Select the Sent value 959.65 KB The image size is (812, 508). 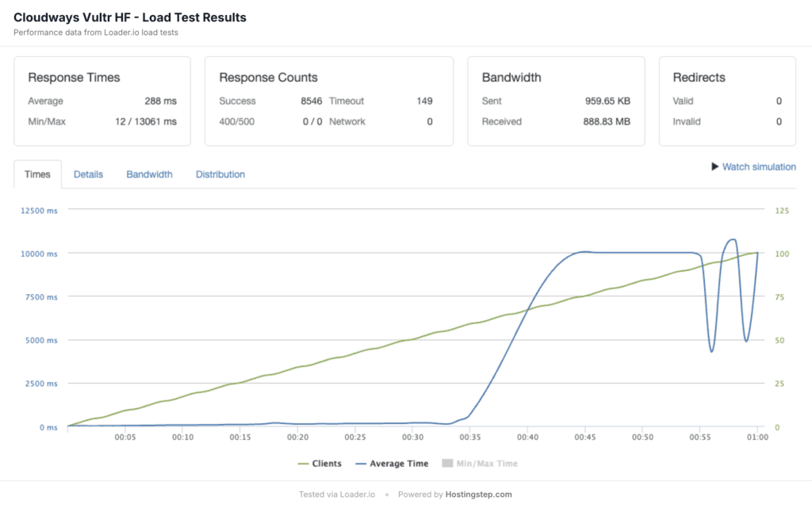coord(607,101)
